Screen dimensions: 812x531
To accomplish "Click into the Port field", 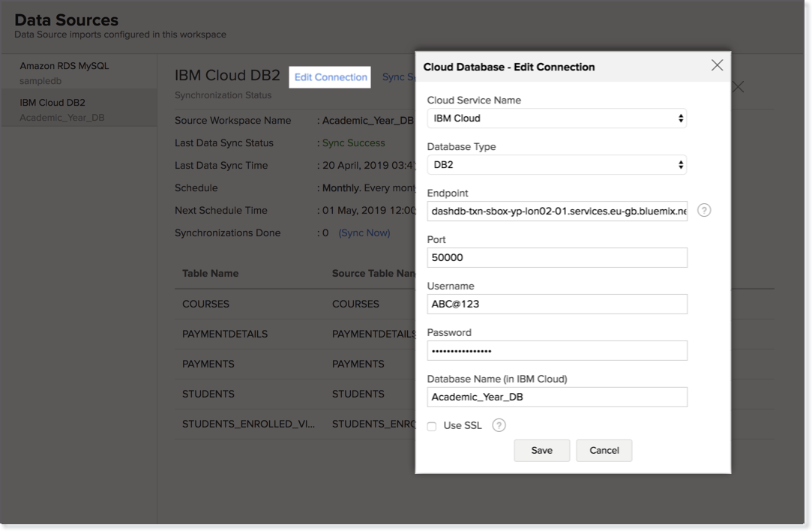I will tap(556, 258).
